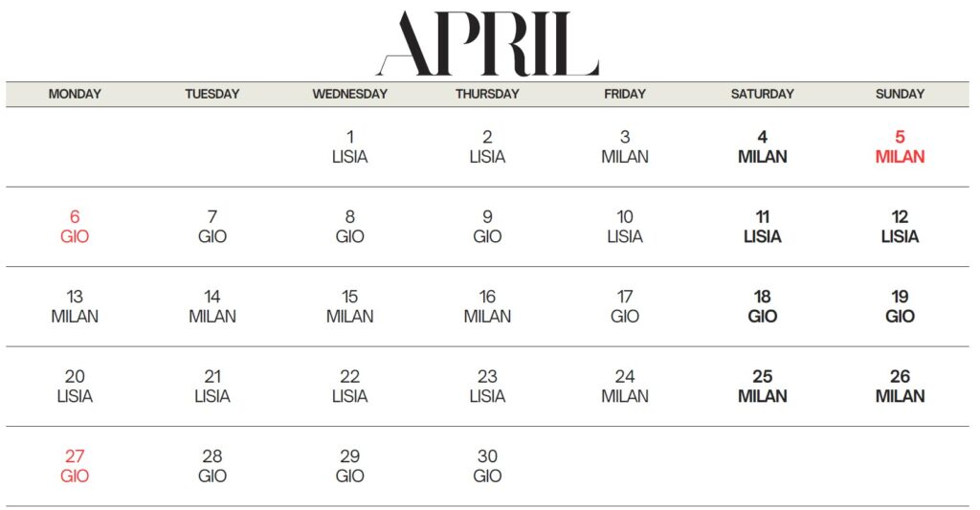This screenshot has width=980, height=510.
Task: Select the WEDNESDAY column header
Action: (x=349, y=94)
